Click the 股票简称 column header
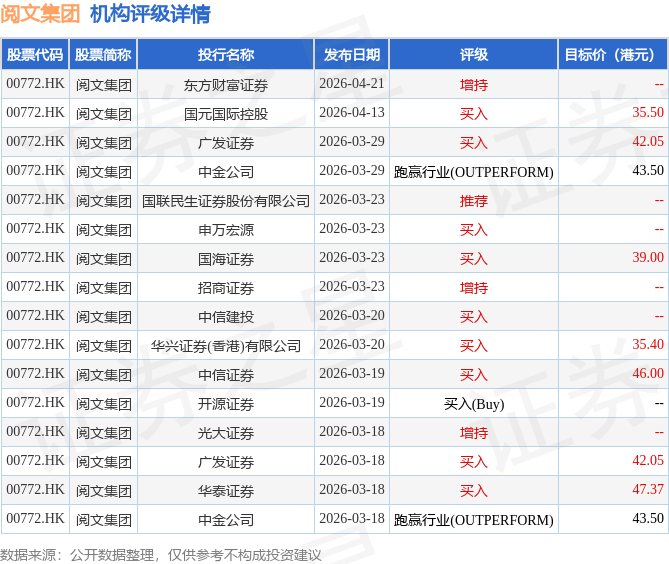Screen dimensions: 669x564 pos(103,55)
